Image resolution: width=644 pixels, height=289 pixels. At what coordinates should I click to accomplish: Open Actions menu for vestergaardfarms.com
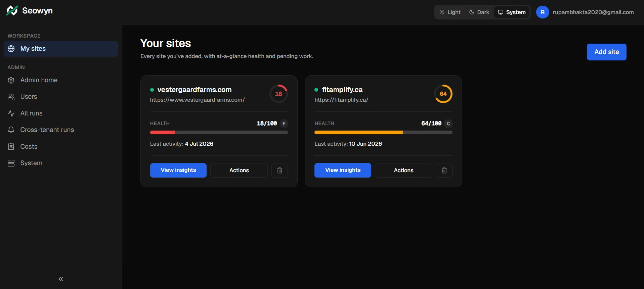click(x=239, y=171)
